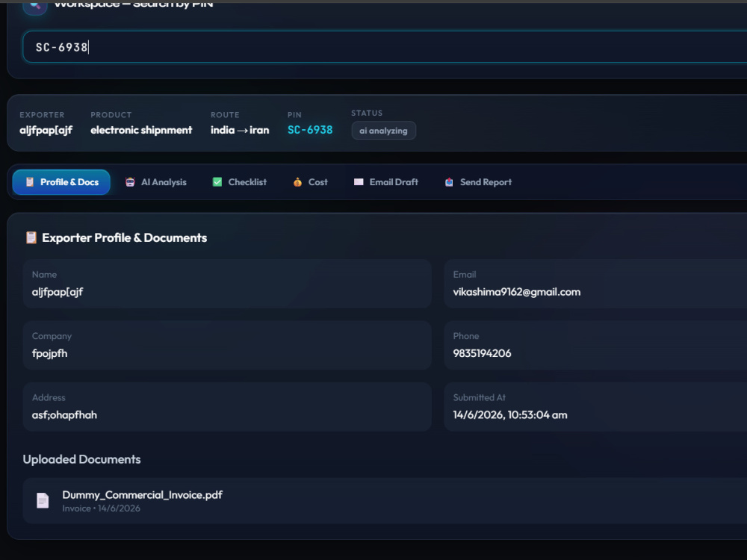The width and height of the screenshot is (747, 560).
Task: Click the clipboard icon on Profile & Docs
Action: 30,182
